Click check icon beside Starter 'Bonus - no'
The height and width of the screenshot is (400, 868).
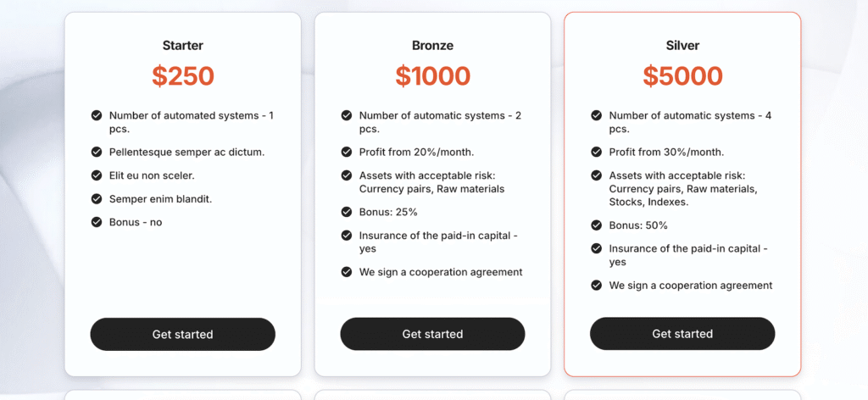(x=97, y=222)
